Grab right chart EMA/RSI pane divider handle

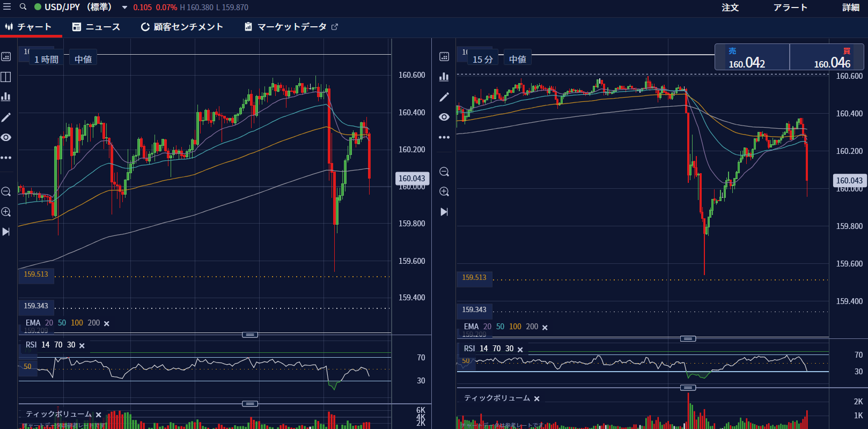[688, 338]
